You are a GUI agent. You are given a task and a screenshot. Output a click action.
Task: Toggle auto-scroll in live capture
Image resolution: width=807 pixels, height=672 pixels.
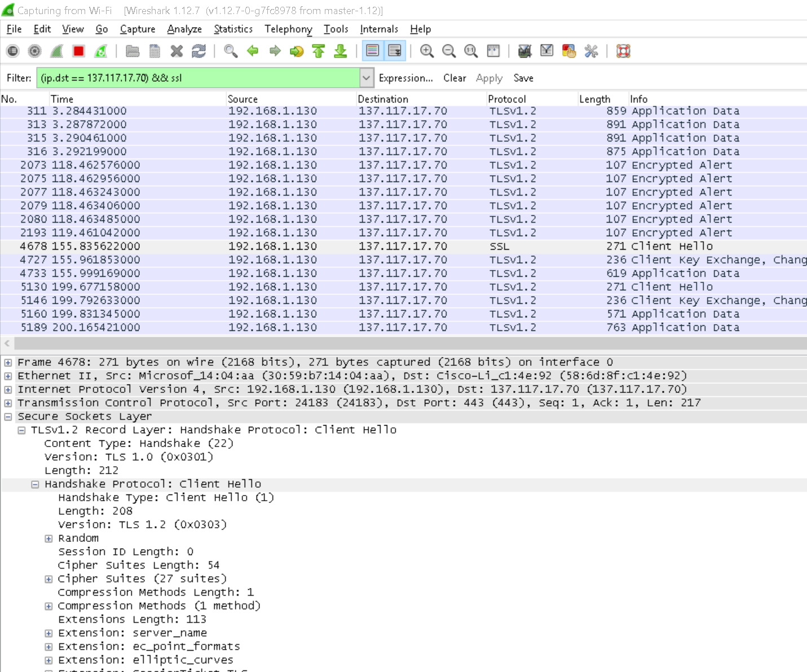coord(395,51)
